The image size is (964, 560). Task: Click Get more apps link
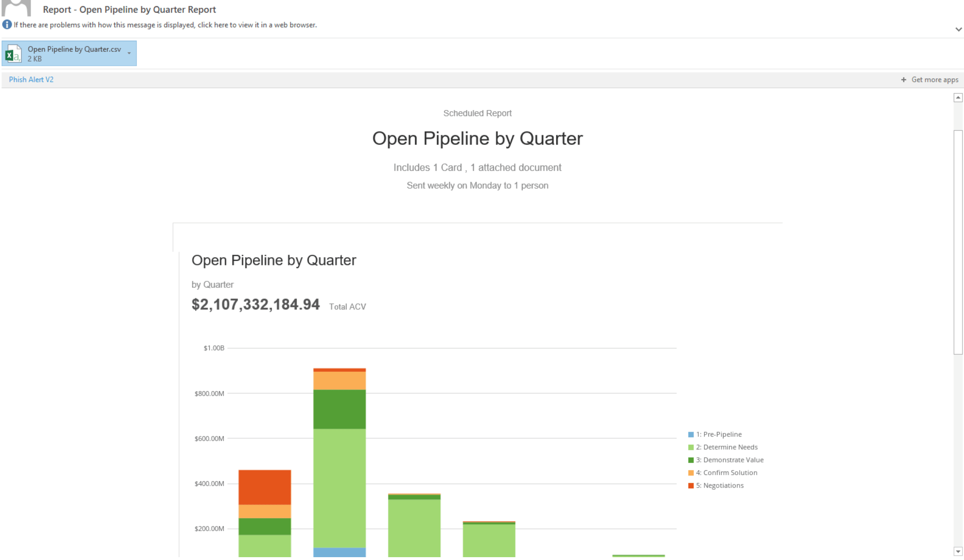coord(935,80)
